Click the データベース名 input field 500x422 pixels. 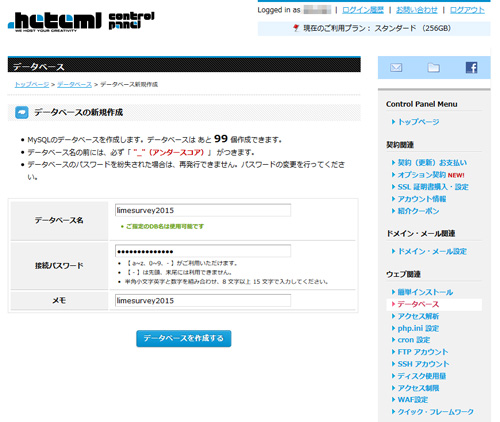pyautogui.click(x=203, y=210)
